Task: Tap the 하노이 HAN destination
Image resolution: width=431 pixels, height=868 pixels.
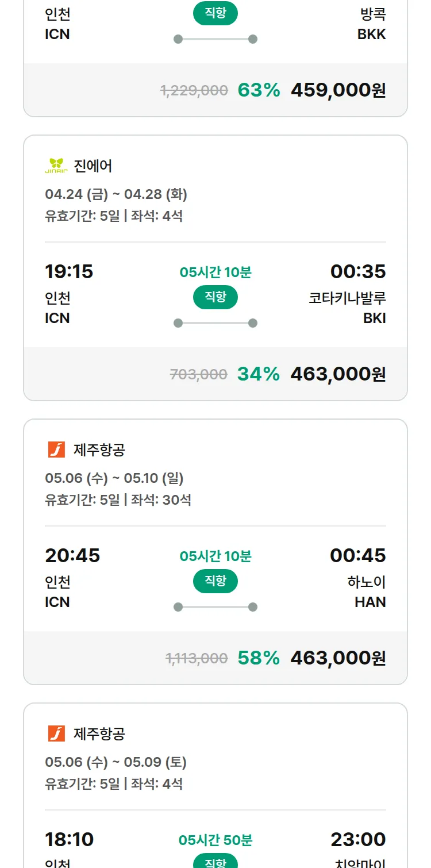Action: coord(367,591)
